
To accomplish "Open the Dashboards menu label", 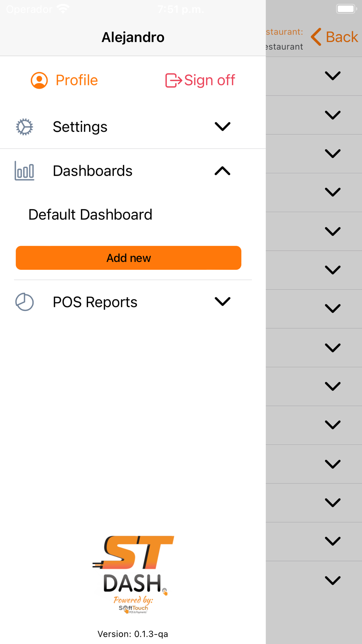I will [x=93, y=171].
